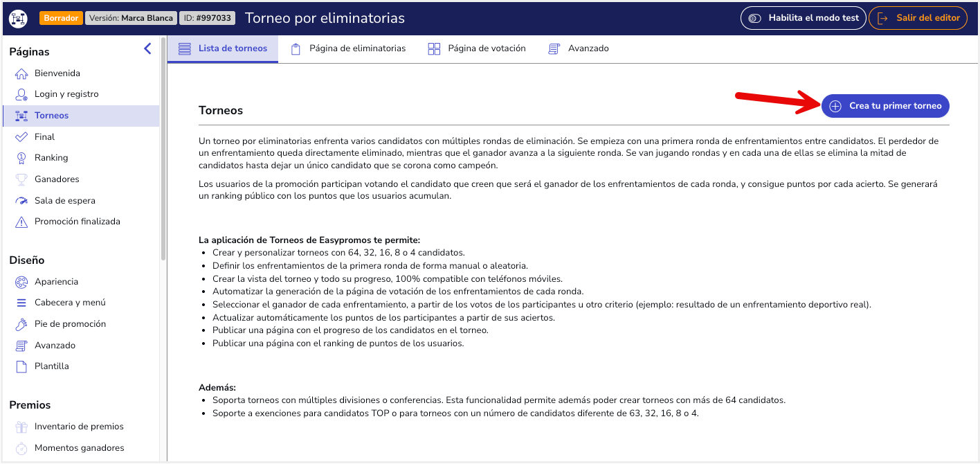980x464 pixels.
Task: Open Inventario de premios under Premios
Action: (x=80, y=427)
